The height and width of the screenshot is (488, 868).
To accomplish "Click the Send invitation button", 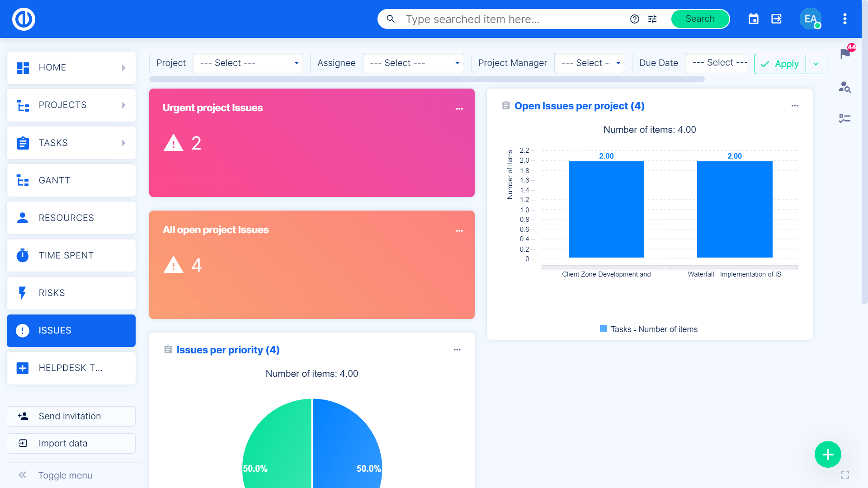I will click(x=71, y=416).
